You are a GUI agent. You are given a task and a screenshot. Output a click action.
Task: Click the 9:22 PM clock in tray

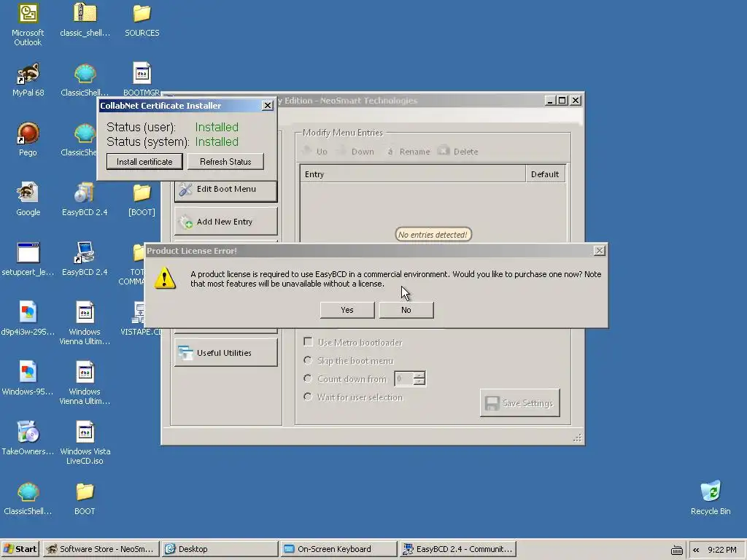[722, 550]
